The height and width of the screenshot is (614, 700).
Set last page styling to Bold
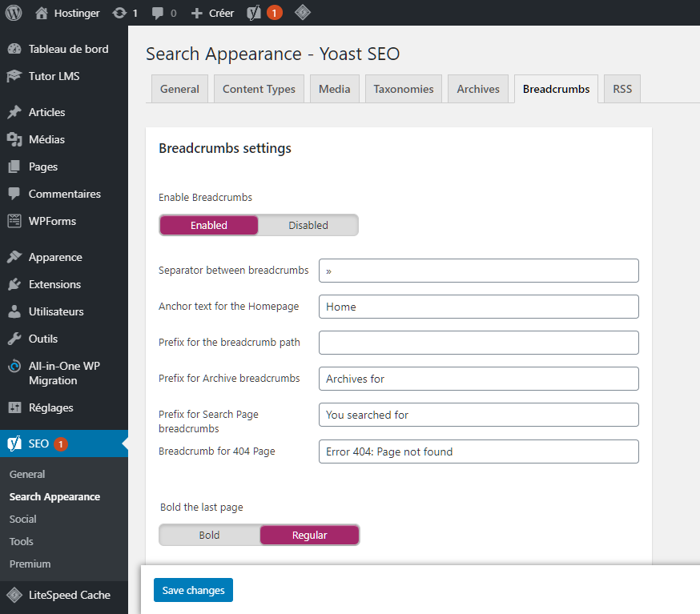coord(208,535)
